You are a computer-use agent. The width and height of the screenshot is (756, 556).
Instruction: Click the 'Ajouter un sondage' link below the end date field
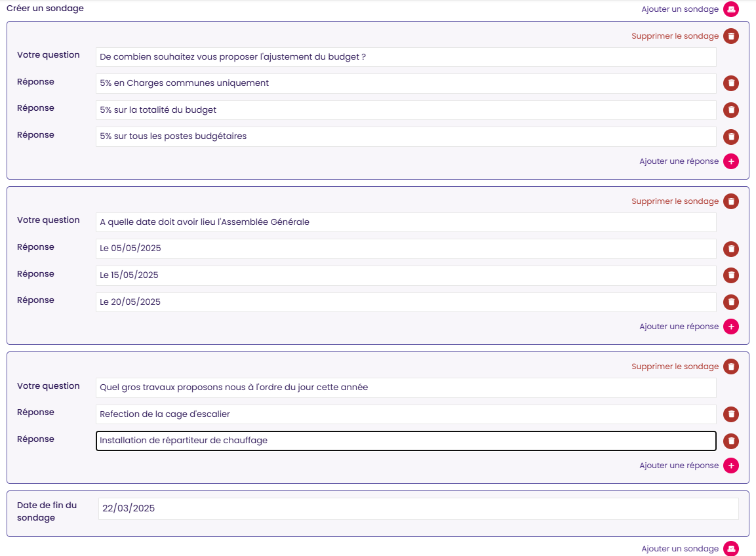(x=680, y=549)
